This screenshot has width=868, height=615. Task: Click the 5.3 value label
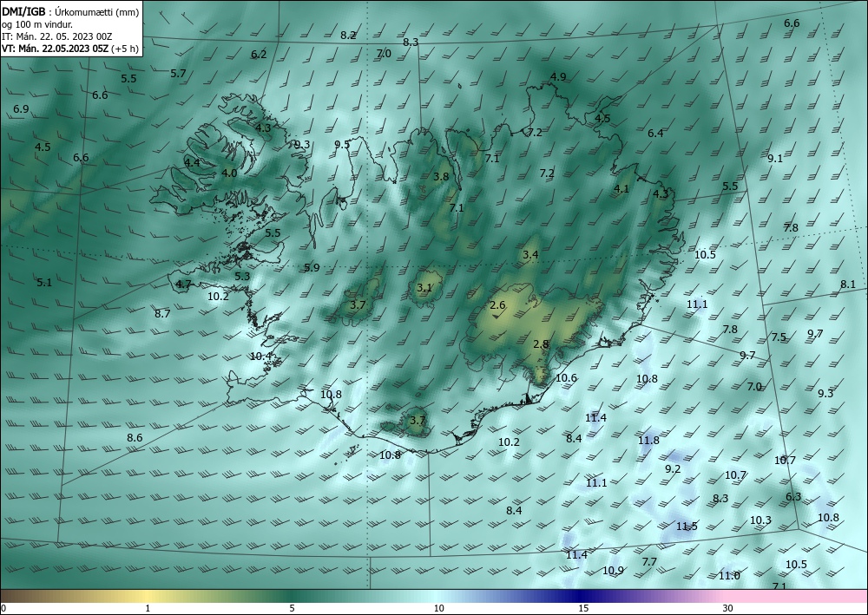coord(242,277)
